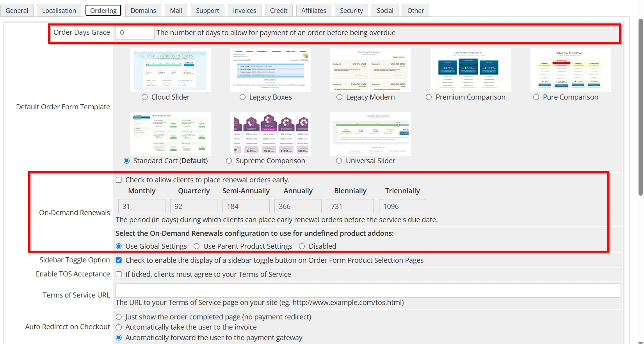Click the Standard Cart template thumbnail

[x=170, y=134]
